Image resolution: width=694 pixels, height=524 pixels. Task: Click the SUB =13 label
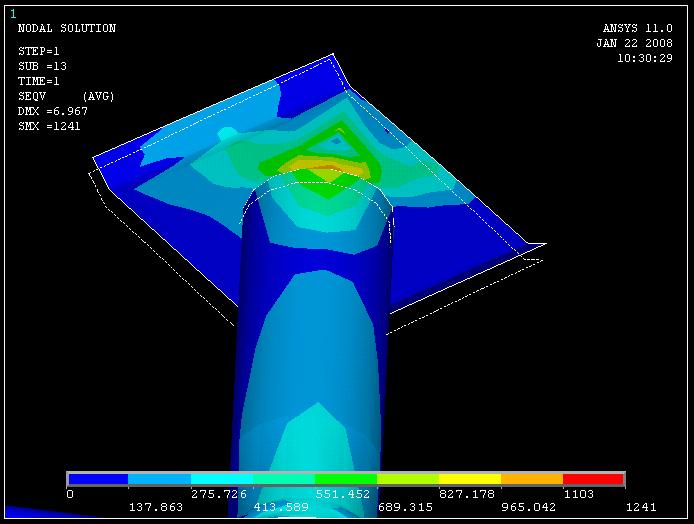(42, 66)
